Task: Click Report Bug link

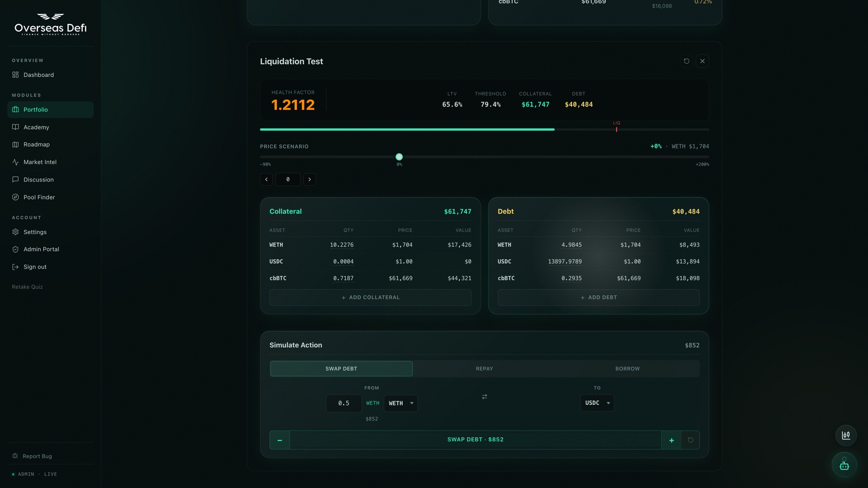Action: 37,456
